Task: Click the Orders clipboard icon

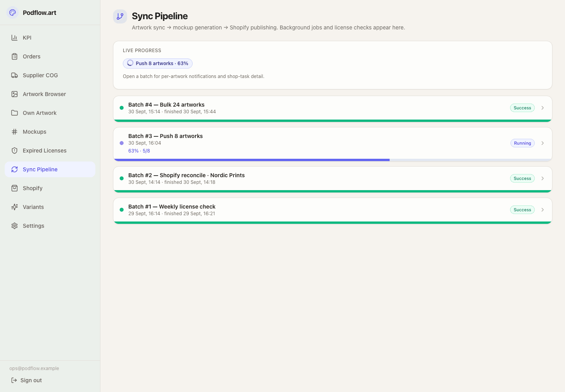Action: tap(15, 56)
